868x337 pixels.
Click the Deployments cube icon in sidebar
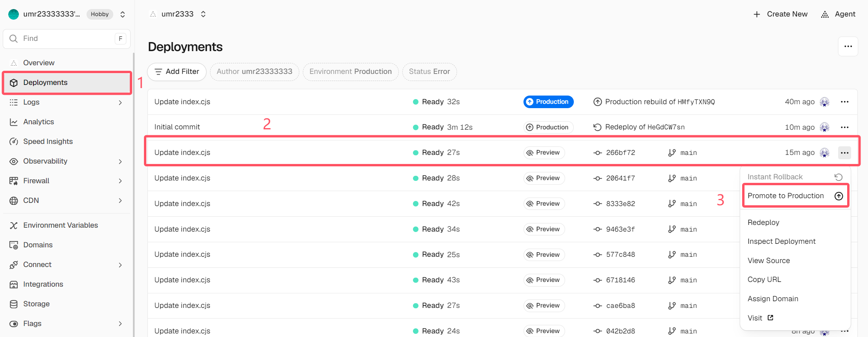coord(14,83)
